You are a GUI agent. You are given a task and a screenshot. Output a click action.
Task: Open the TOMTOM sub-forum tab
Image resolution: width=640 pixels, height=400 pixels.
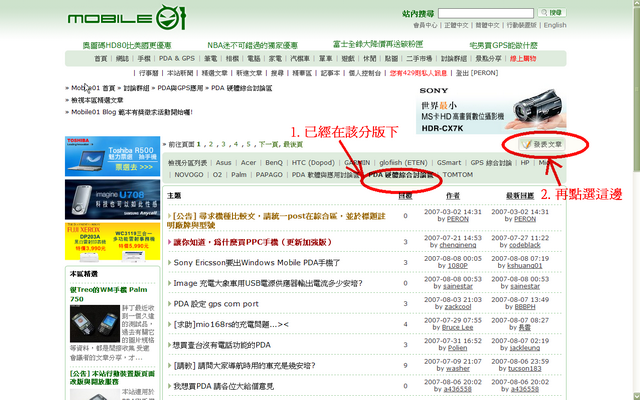point(458,175)
